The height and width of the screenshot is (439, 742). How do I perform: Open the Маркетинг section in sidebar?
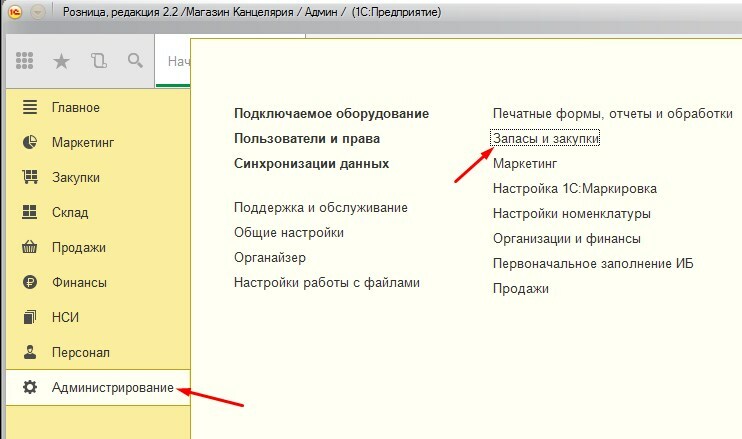pos(83,142)
